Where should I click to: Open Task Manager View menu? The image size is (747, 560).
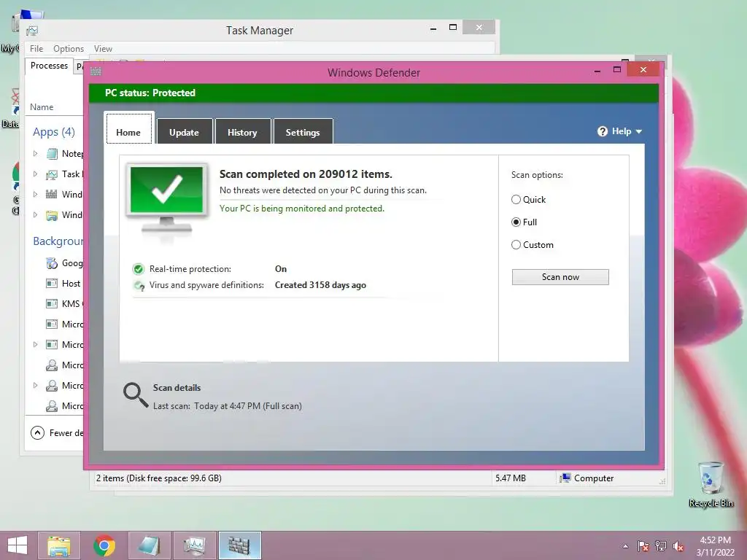point(103,49)
